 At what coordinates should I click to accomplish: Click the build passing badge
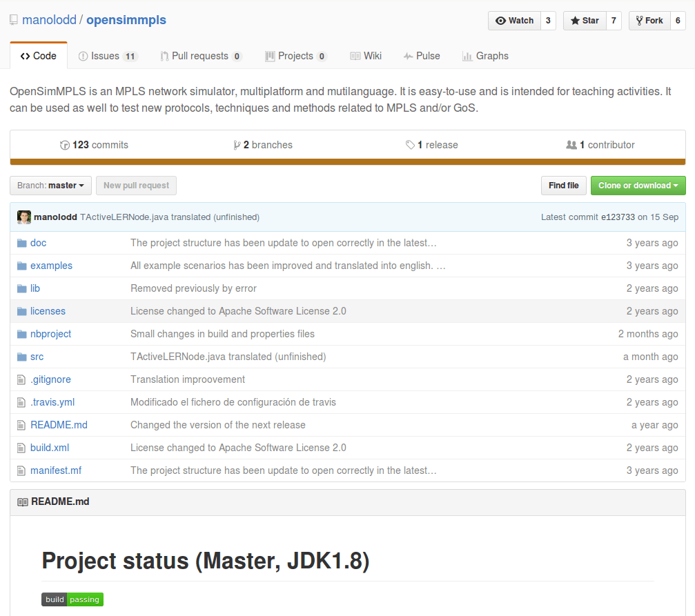pos(72,599)
